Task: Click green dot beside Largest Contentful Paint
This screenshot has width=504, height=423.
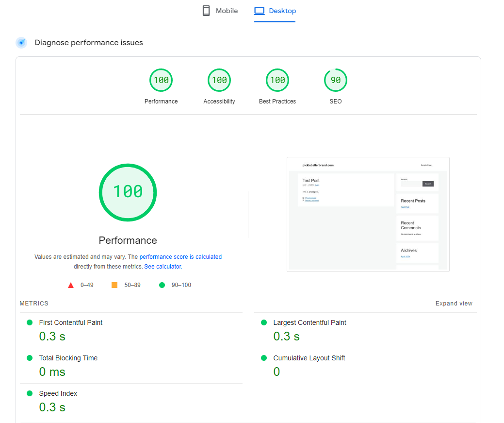Action: point(264,322)
